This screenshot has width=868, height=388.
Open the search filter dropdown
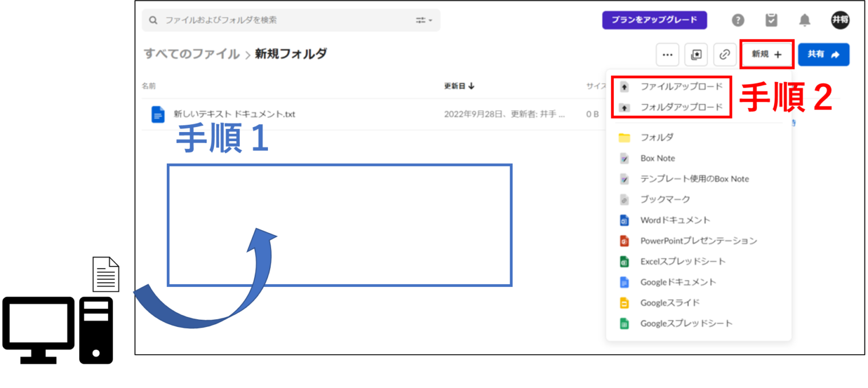(424, 20)
